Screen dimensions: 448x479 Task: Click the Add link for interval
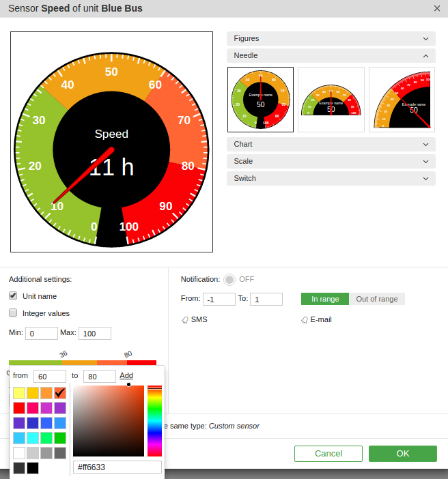click(126, 376)
